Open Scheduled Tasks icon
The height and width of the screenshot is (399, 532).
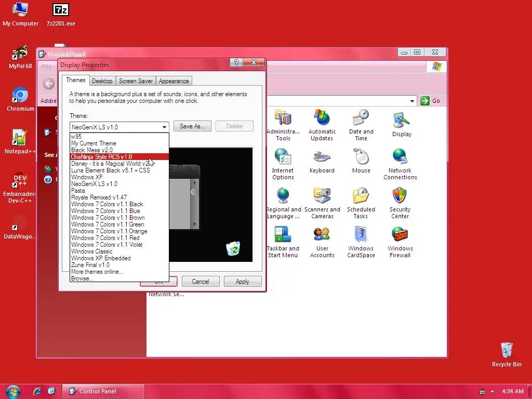(361, 203)
